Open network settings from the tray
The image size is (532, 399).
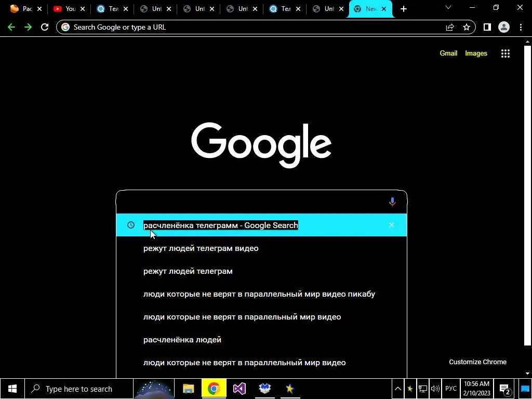pyautogui.click(x=423, y=389)
